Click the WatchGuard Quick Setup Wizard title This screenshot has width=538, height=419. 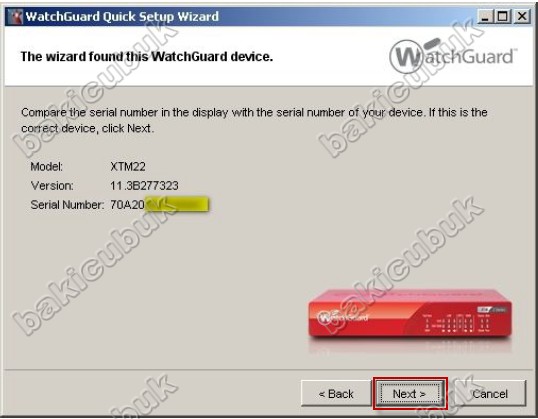(122, 16)
